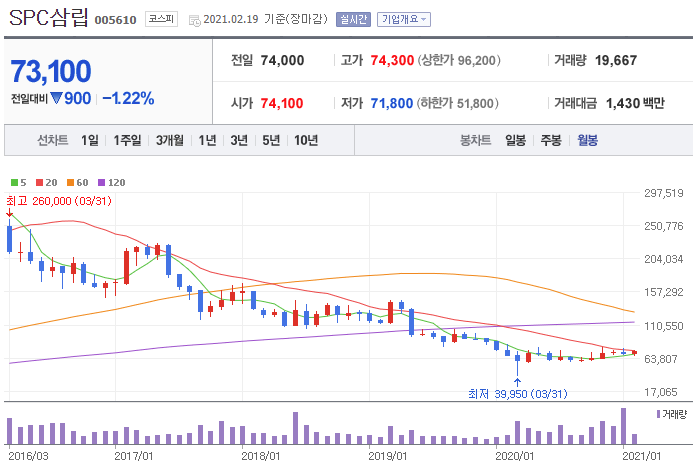Click the 17,065 y-axis label
The image size is (693, 469).
661,392
